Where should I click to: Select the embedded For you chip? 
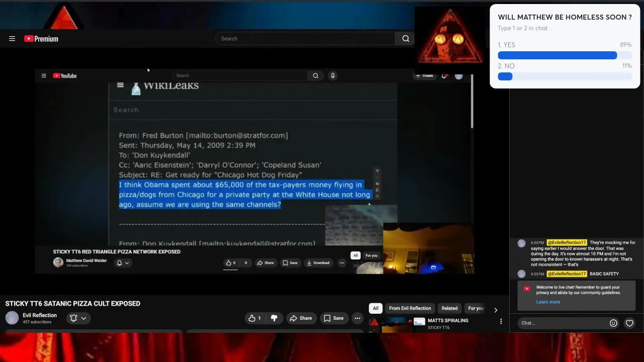pos(371,255)
